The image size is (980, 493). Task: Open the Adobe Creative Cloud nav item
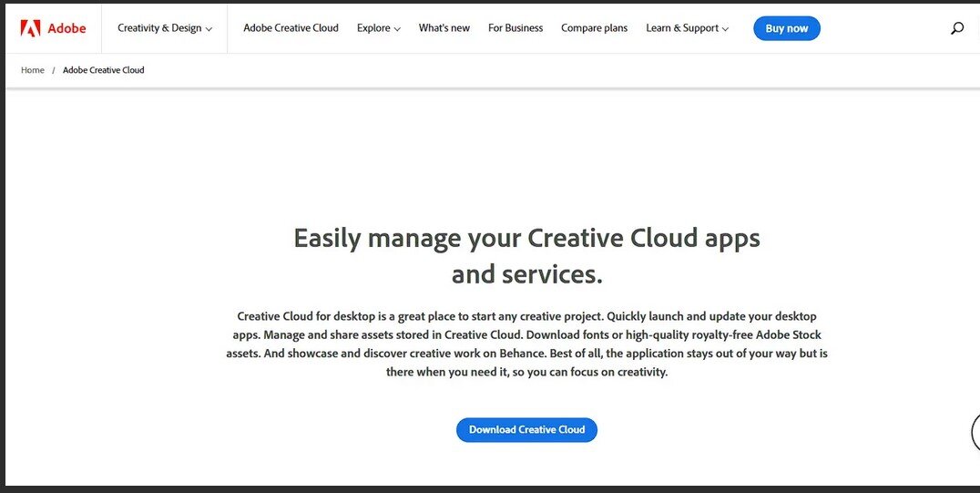291,28
